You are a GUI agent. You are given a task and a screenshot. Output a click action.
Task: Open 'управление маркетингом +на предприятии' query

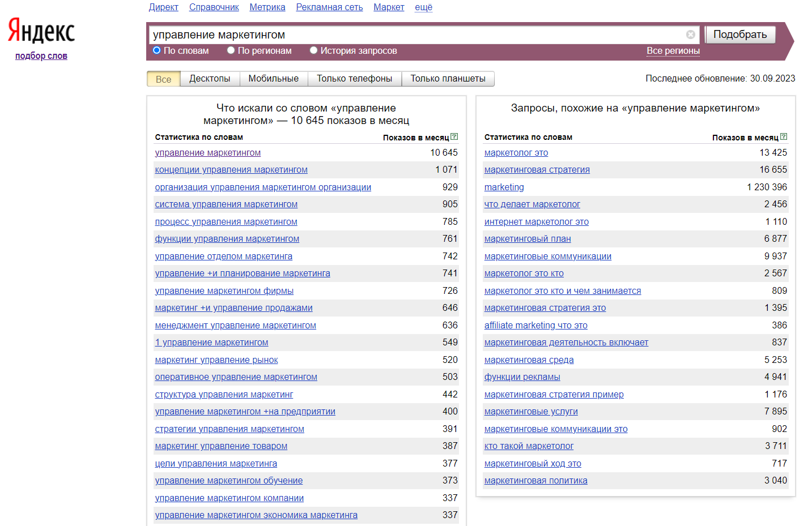pyautogui.click(x=245, y=412)
